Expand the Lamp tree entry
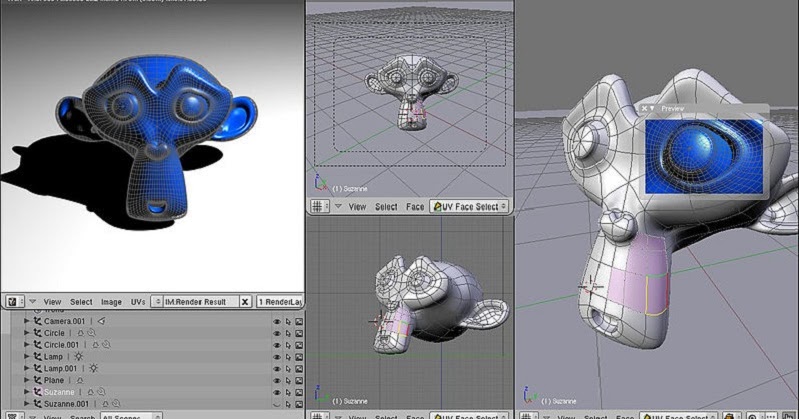This screenshot has height=419, width=799. (26, 356)
